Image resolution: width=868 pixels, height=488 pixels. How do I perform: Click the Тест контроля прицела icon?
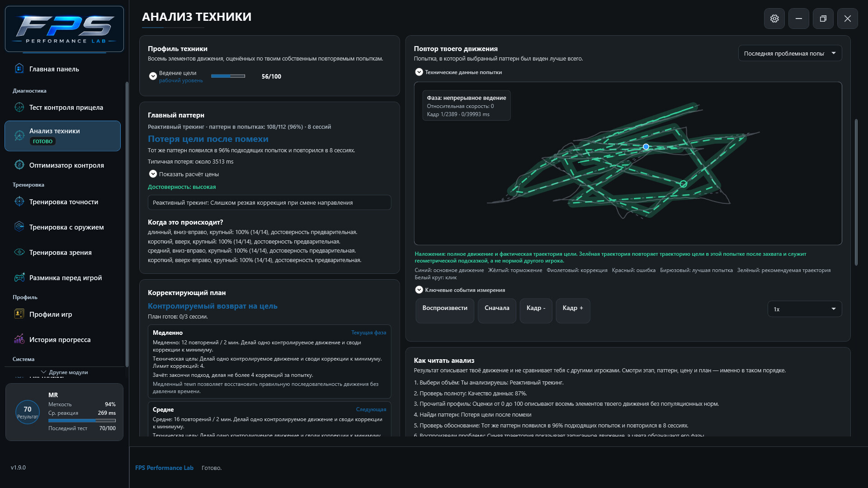[x=19, y=107]
